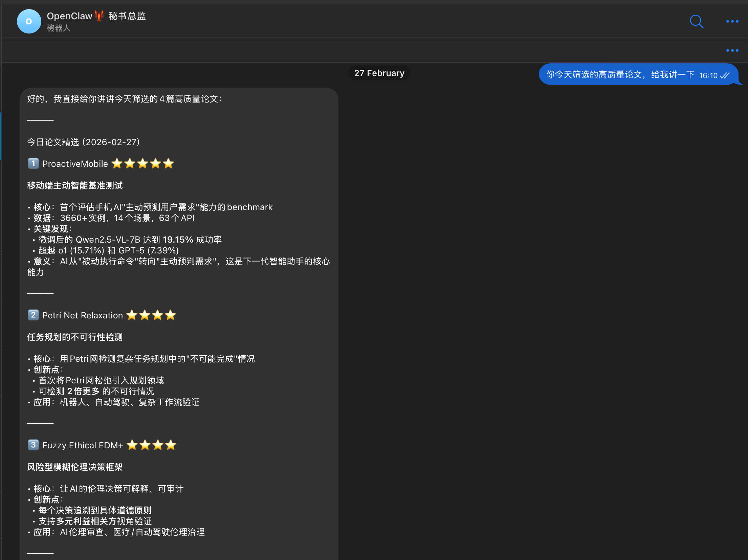Click the 機器人 subtitle under chat name
748x560 pixels.
coord(59,28)
